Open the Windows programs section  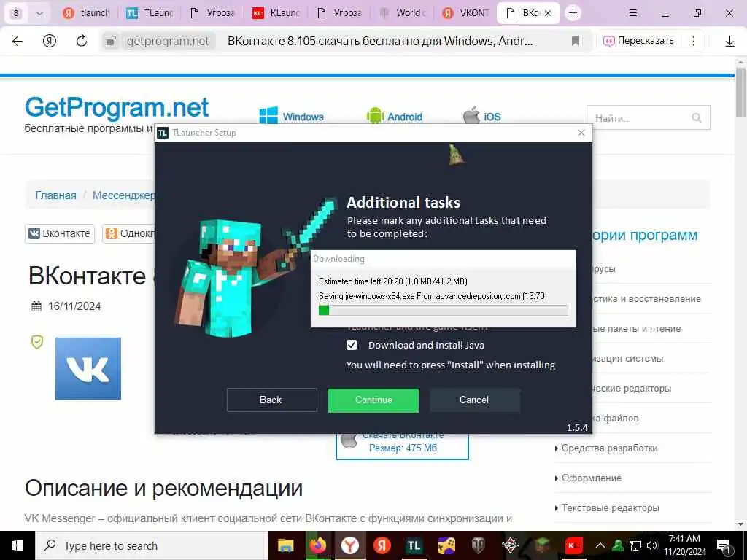292,116
